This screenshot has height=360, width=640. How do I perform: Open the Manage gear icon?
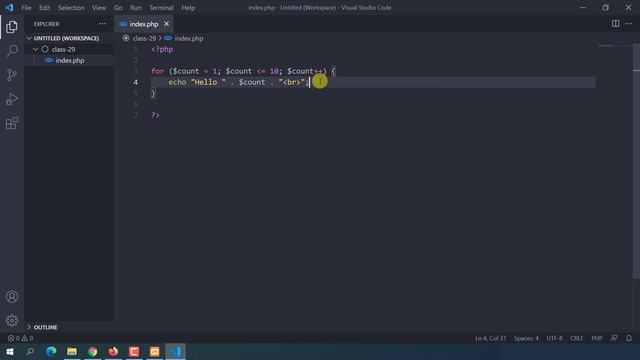pos(12,320)
